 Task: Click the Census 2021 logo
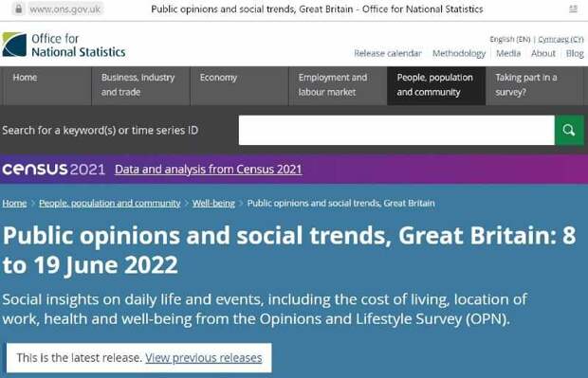(x=53, y=170)
